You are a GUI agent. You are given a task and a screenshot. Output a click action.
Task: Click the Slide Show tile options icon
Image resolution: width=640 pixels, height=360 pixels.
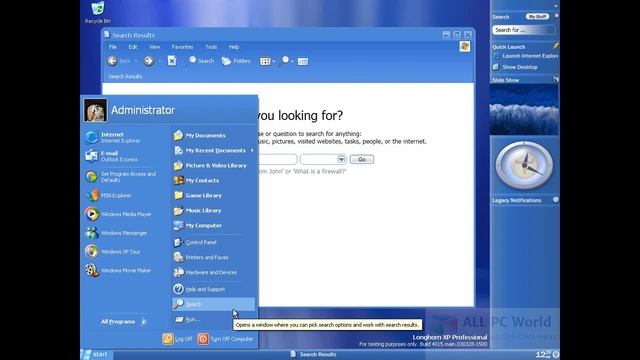[x=556, y=80]
